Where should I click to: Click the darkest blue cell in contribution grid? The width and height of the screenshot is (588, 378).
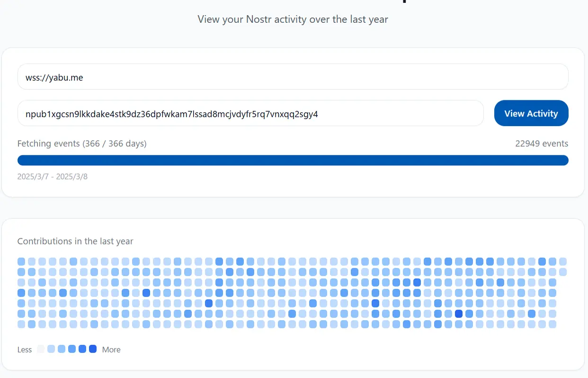458,314
